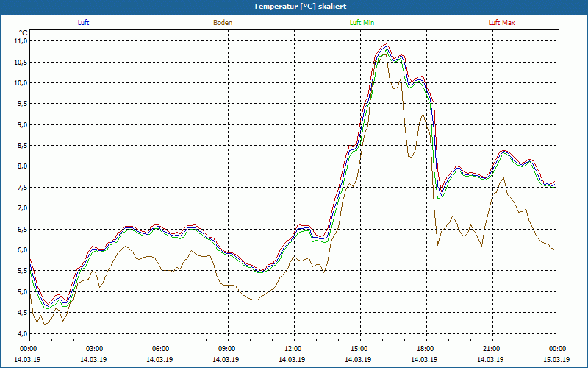Click the chart title 'Temperatur [°C] skaliert'
This screenshot has width=588, height=368.
(x=294, y=6)
